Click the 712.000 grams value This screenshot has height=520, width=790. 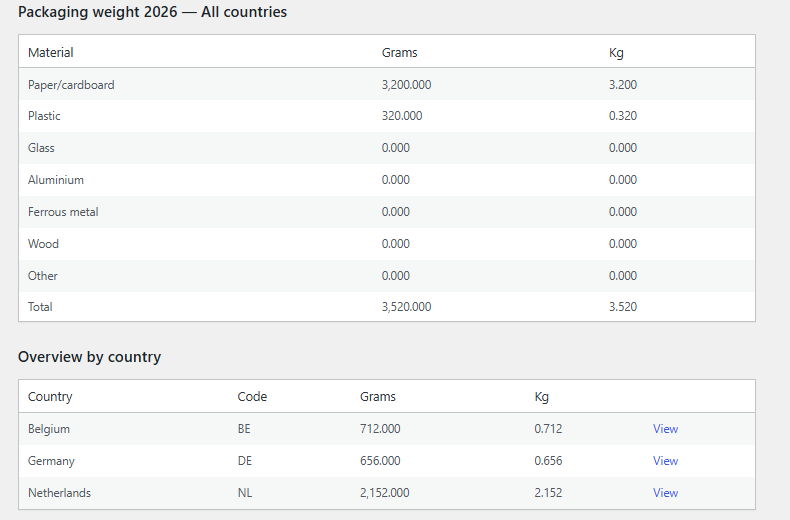pyautogui.click(x=380, y=429)
